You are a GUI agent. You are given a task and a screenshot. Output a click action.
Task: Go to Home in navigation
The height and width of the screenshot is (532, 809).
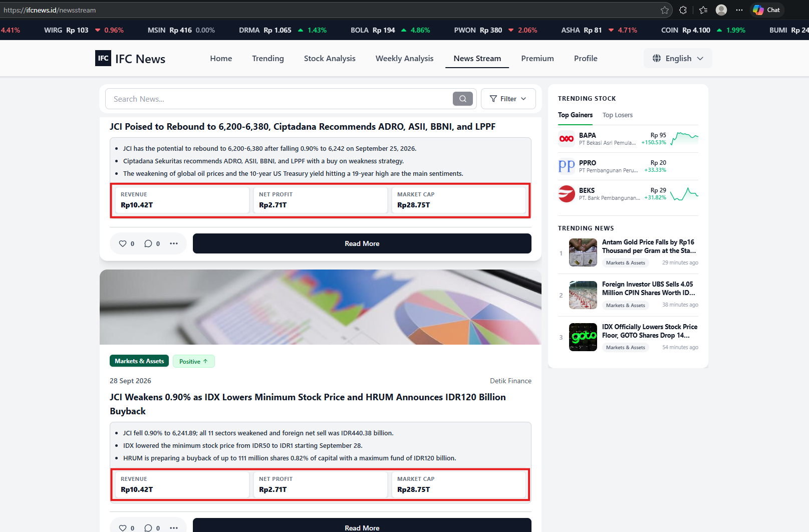[221, 58]
